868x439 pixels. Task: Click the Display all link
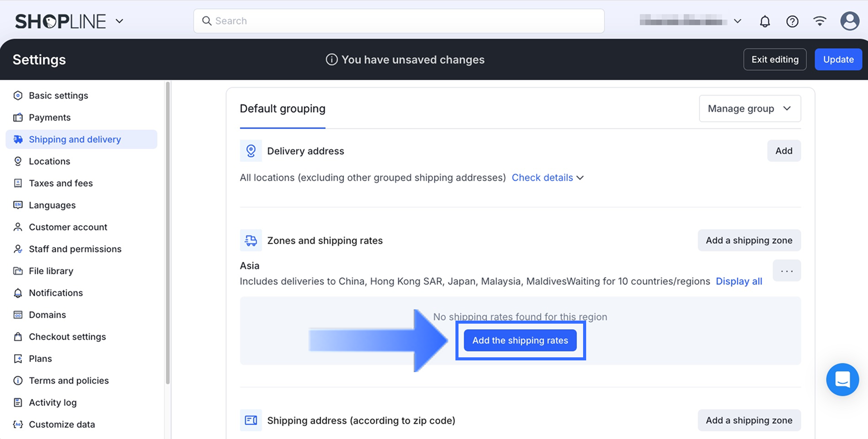tap(738, 281)
